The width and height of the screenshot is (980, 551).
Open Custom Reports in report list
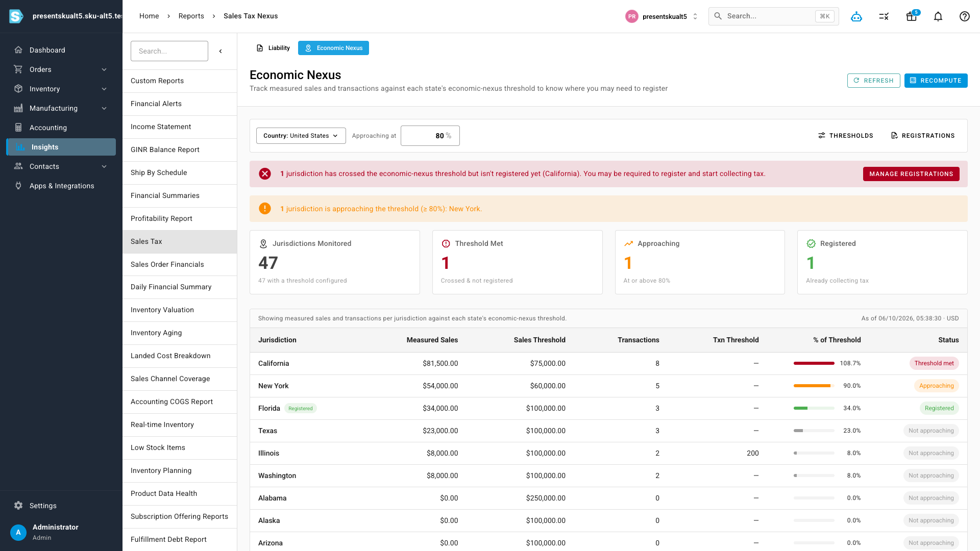[180, 81]
